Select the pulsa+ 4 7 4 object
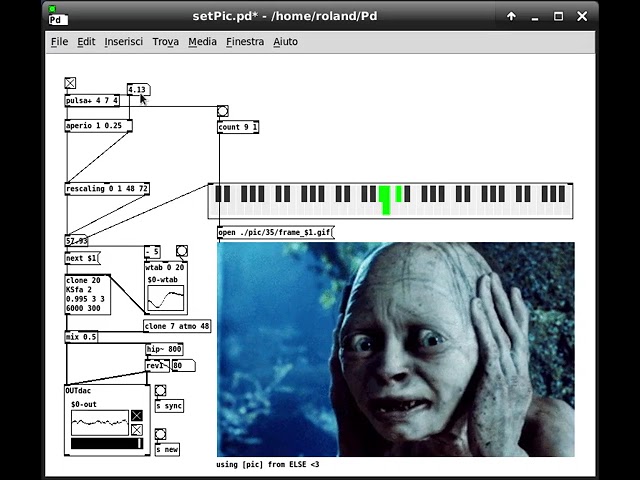640x480 pixels. click(x=92, y=100)
